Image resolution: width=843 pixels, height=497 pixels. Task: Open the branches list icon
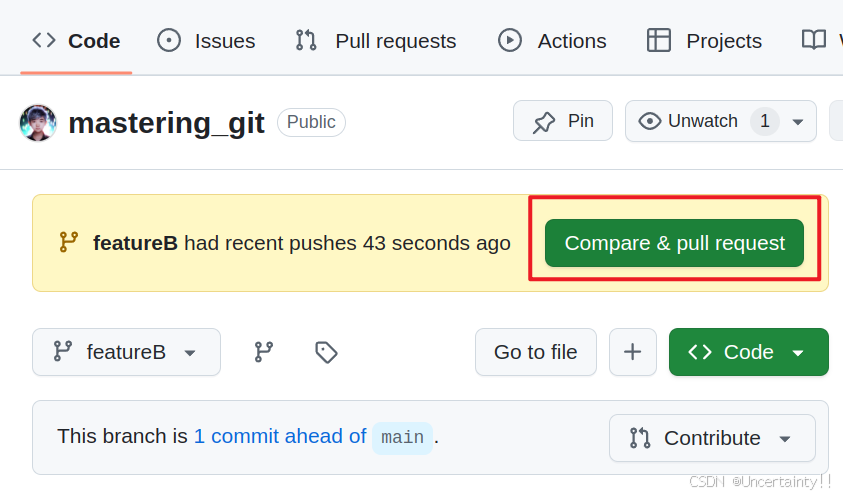click(x=263, y=352)
